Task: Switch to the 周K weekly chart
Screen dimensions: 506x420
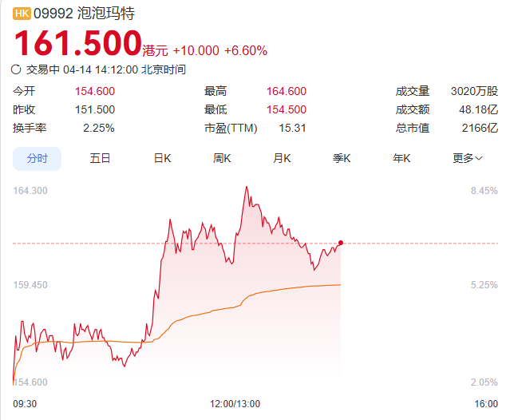Action: click(222, 158)
